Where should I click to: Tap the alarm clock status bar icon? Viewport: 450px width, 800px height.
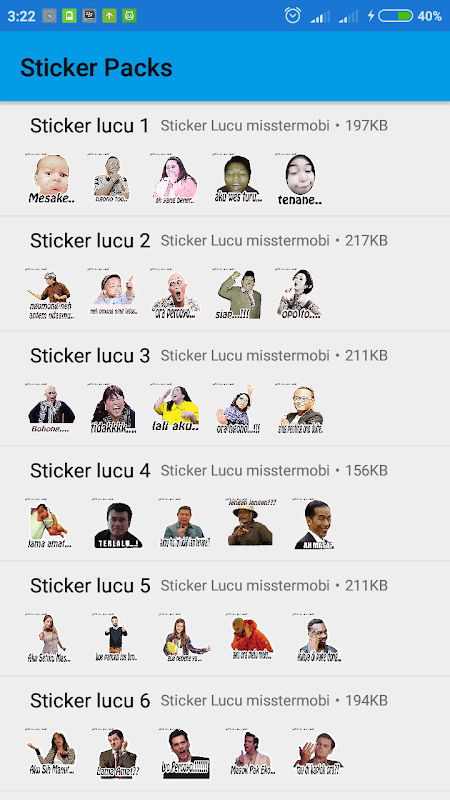[x=293, y=16]
